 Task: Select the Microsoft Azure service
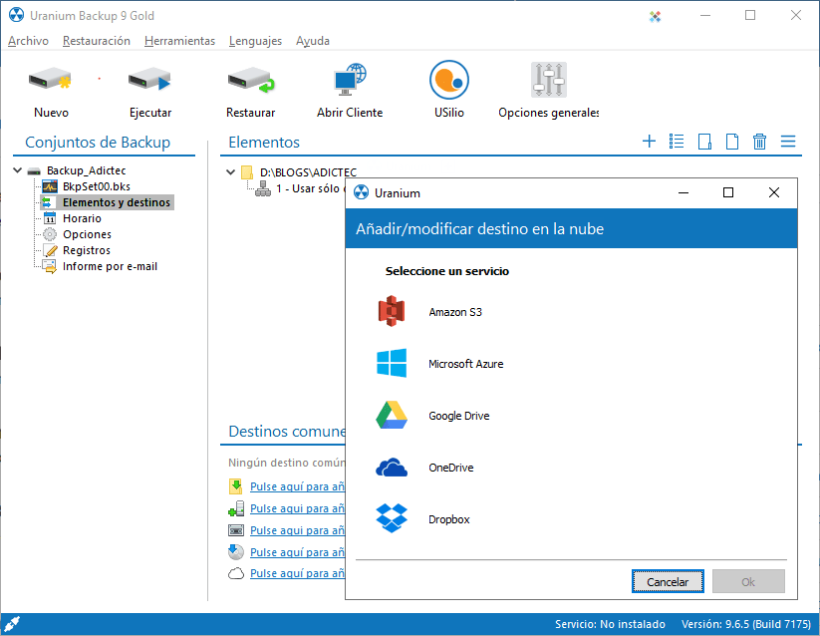[x=465, y=364]
